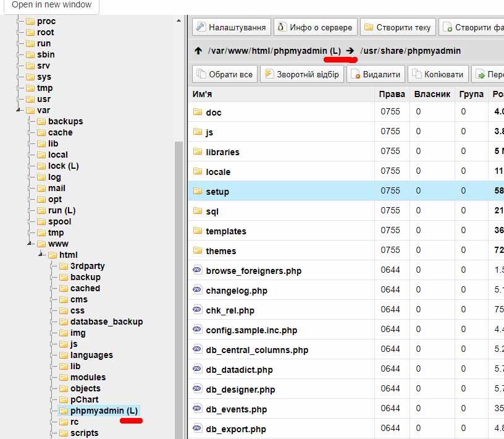
Task: Click the up-arrow parent directory icon
Action: [x=198, y=51]
